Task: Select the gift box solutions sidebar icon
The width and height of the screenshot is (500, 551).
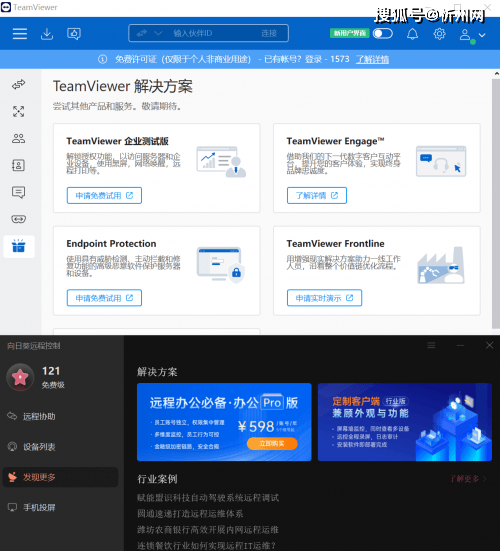Action: click(19, 246)
